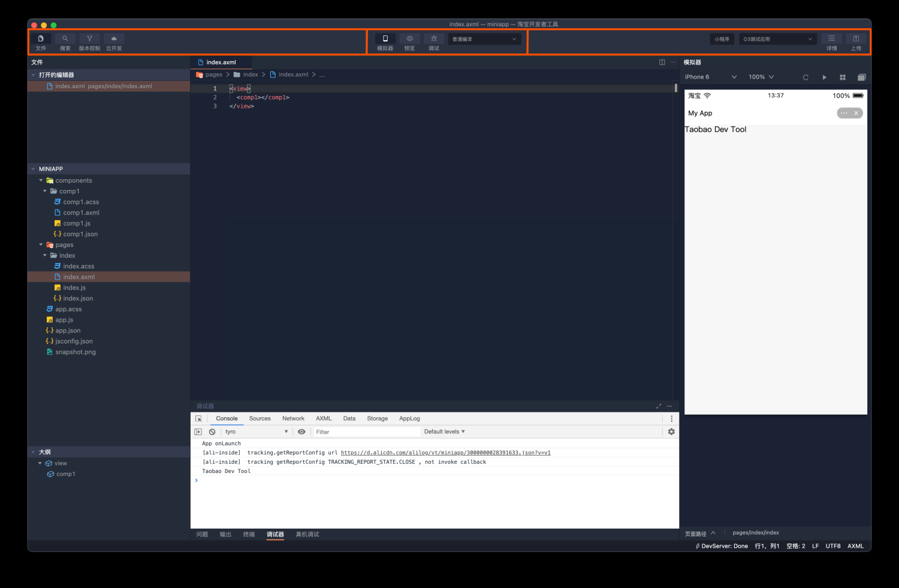Open editor more actions menu

pos(673,62)
